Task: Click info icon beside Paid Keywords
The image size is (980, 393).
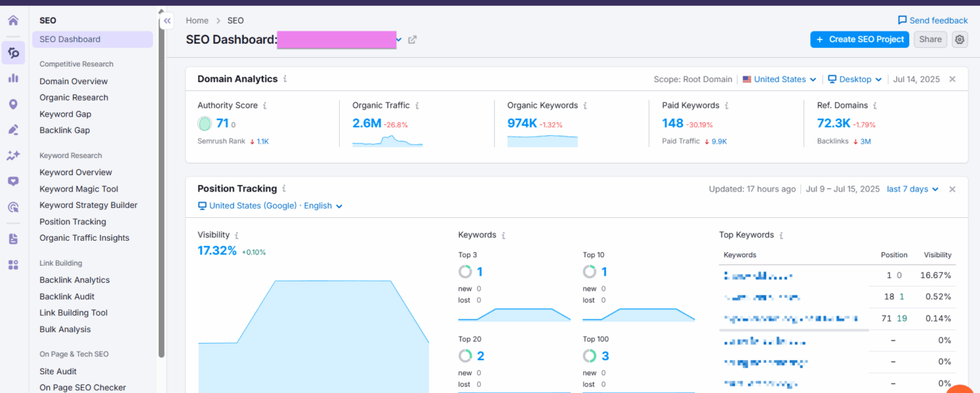Action: [x=727, y=106]
